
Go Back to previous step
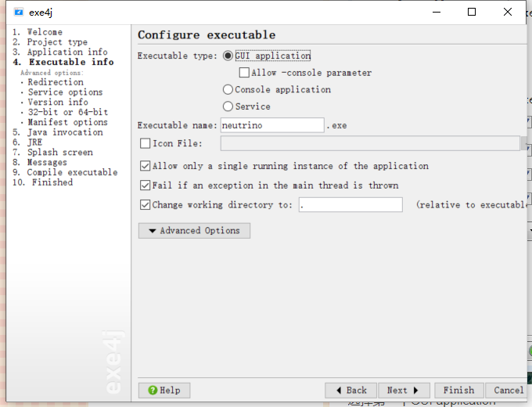coord(350,390)
